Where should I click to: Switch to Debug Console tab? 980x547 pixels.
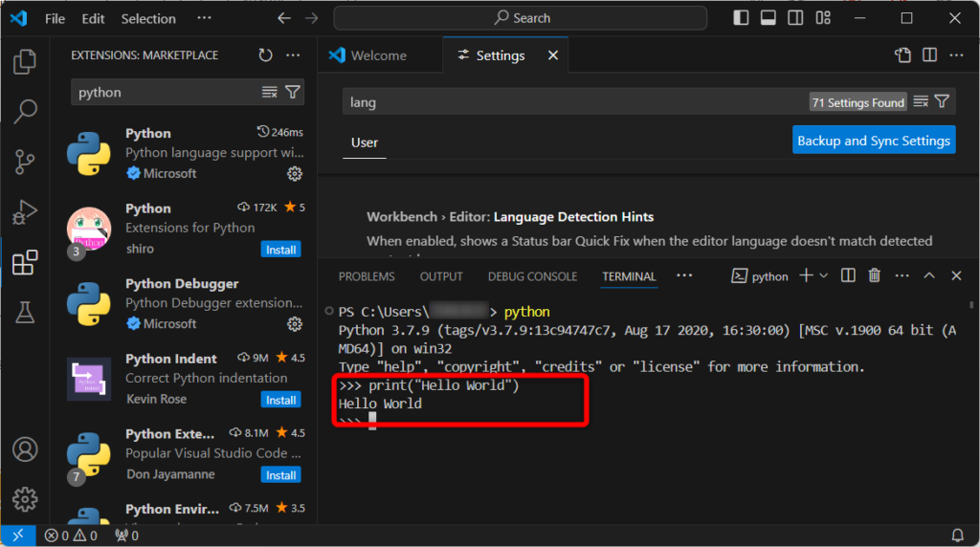click(x=532, y=276)
